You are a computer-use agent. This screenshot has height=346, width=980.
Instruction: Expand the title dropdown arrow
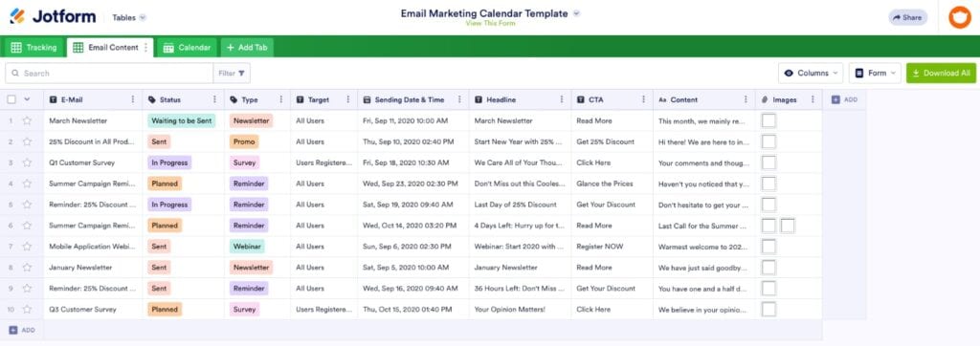coord(576,13)
